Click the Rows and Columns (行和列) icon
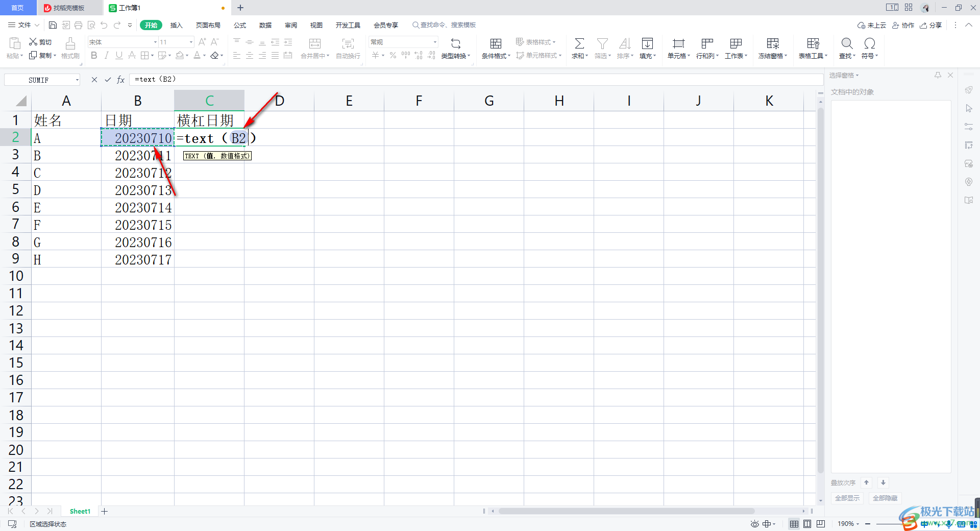The image size is (980, 531). tap(707, 43)
